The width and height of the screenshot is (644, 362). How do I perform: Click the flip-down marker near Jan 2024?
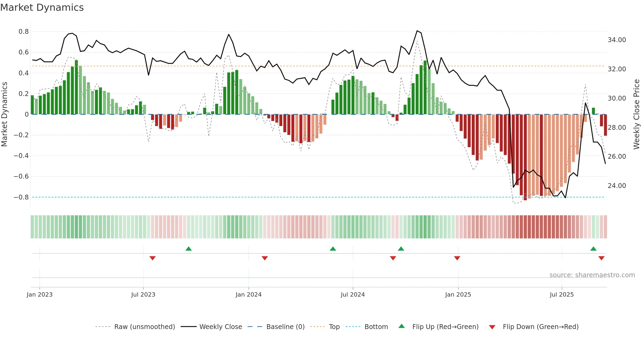pyautogui.click(x=265, y=258)
